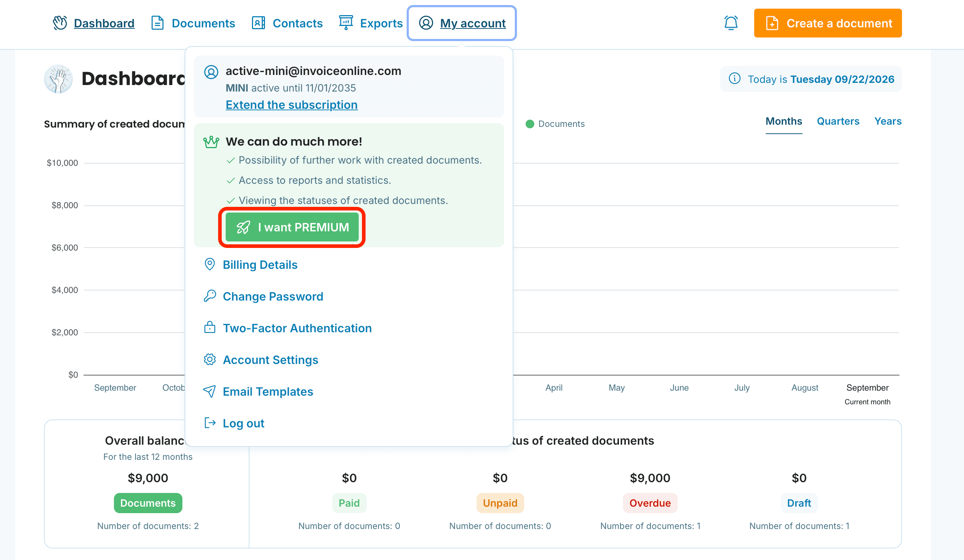Collapse the My account dropdown menu

click(x=462, y=23)
